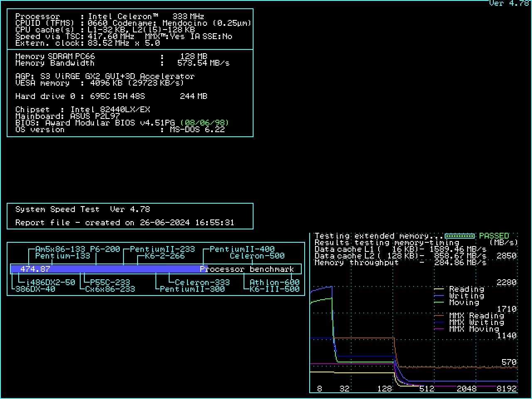Image resolution: width=532 pixels, height=399 pixels.
Task: Select the Data cache L1 '1589.46 MB/s' result
Action: click(x=458, y=249)
